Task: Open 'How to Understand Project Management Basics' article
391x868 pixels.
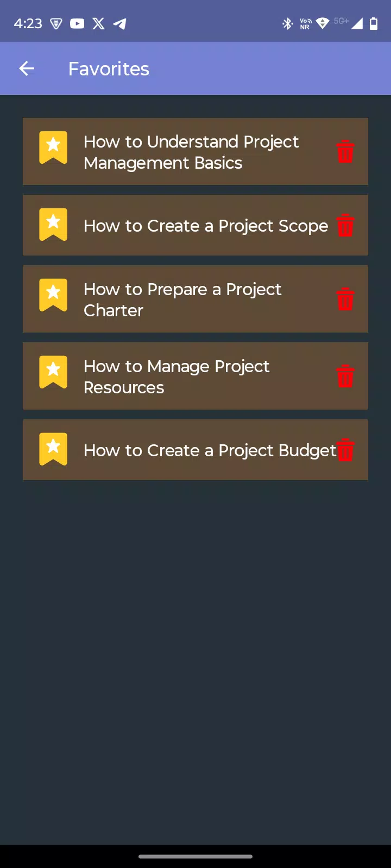Action: coord(191,152)
